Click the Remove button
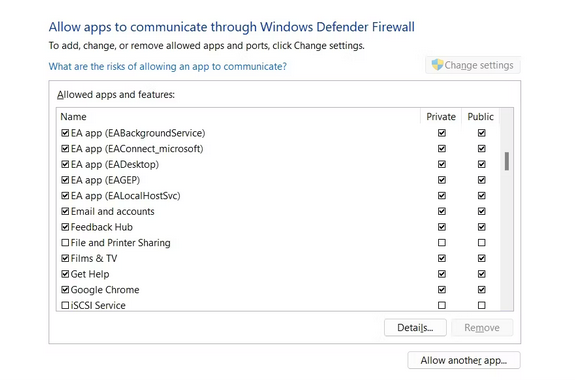This screenshot has width=577, height=380. click(482, 327)
